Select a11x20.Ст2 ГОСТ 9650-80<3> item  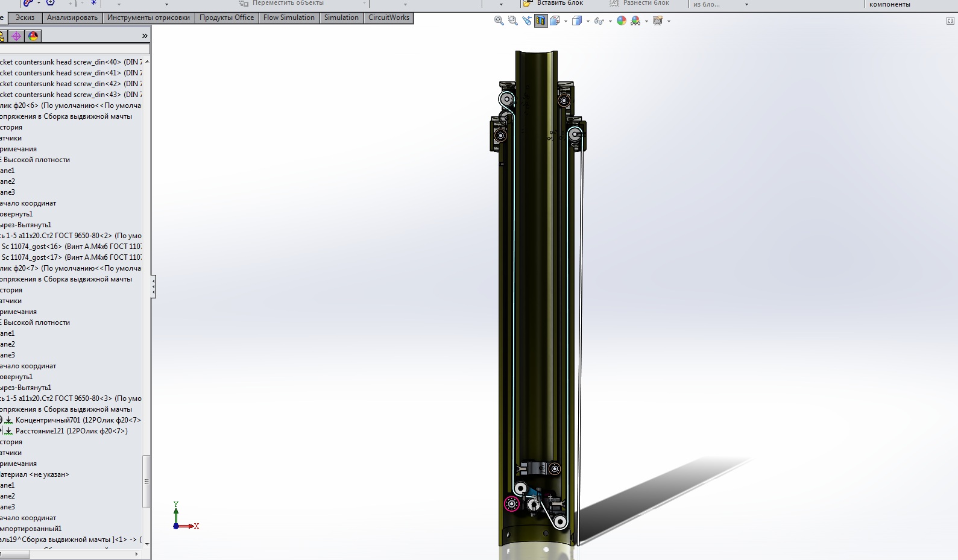click(71, 398)
